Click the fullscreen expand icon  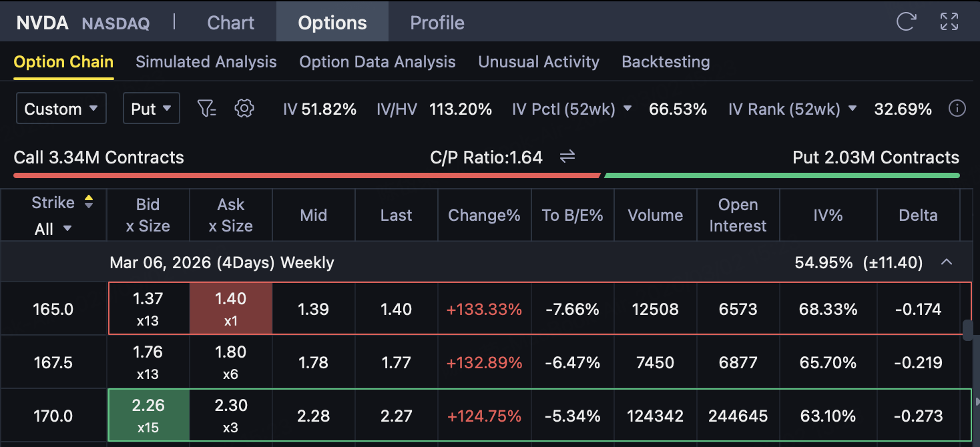(949, 21)
